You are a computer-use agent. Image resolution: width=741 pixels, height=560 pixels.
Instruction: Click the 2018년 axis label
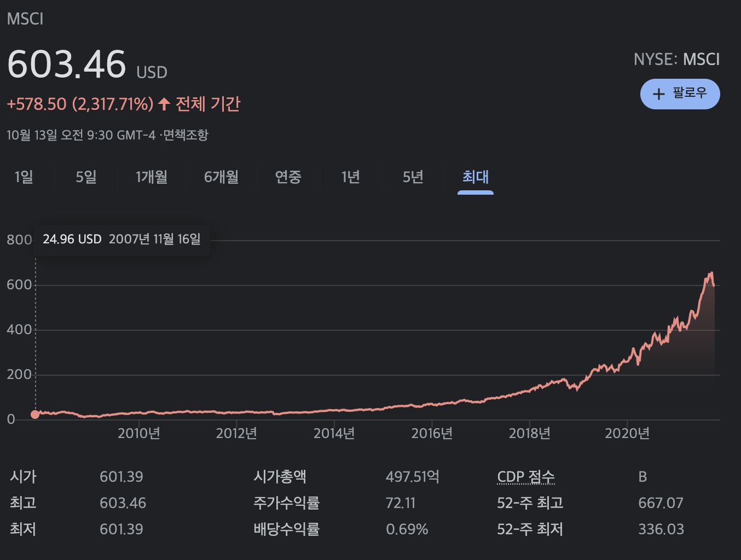click(529, 434)
